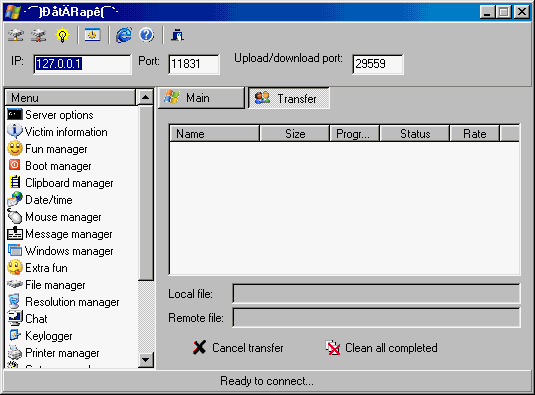Click the File manager drive icon
535x395 pixels.
click(x=15, y=284)
